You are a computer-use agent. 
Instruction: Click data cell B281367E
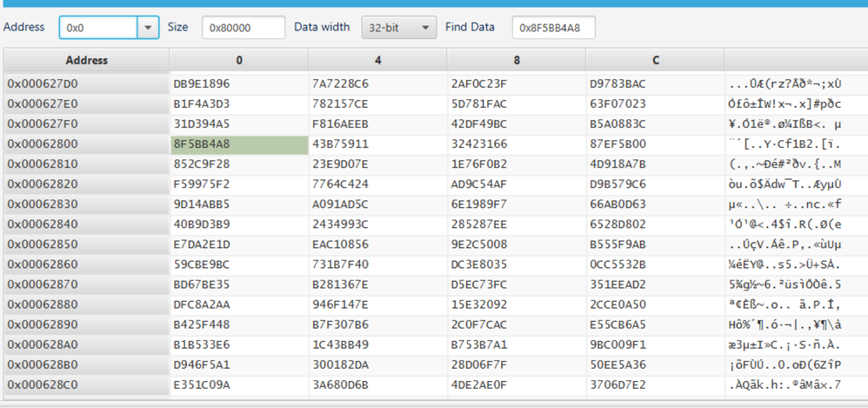pyautogui.click(x=378, y=284)
